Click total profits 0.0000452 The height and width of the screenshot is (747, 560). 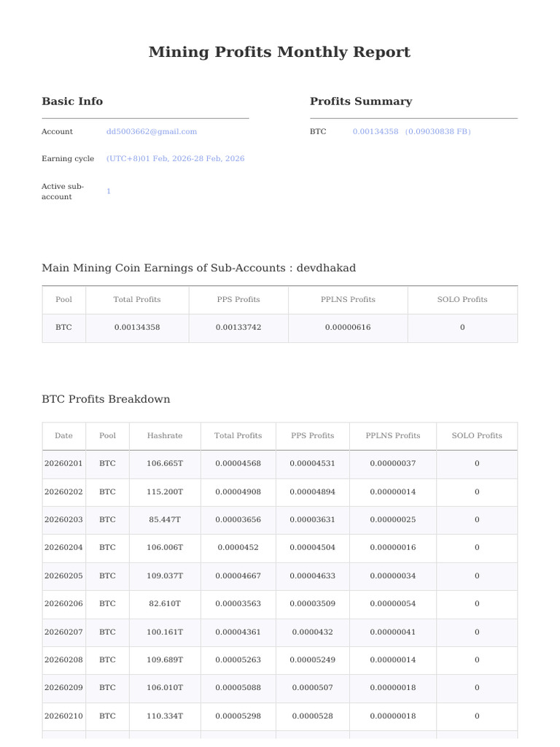pyautogui.click(x=238, y=548)
